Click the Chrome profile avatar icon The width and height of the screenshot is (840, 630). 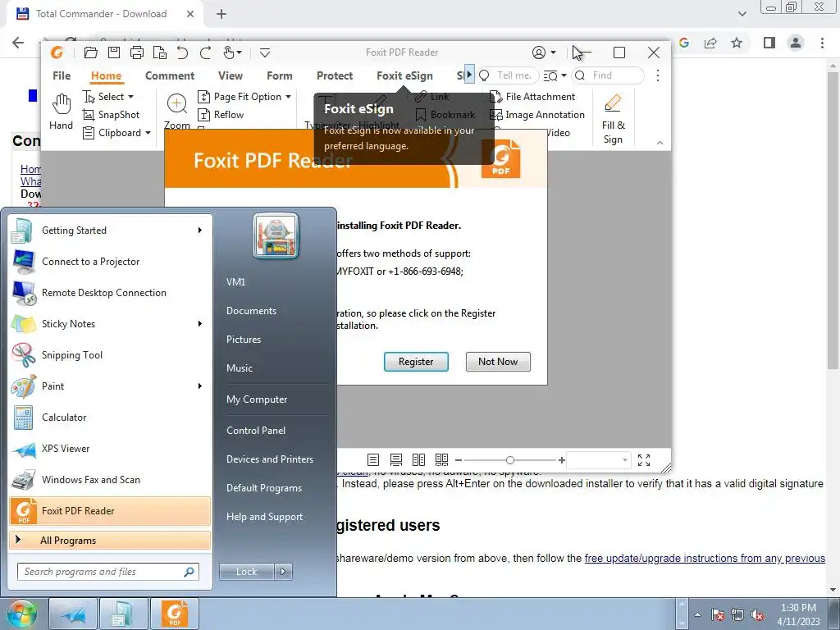[x=796, y=43]
